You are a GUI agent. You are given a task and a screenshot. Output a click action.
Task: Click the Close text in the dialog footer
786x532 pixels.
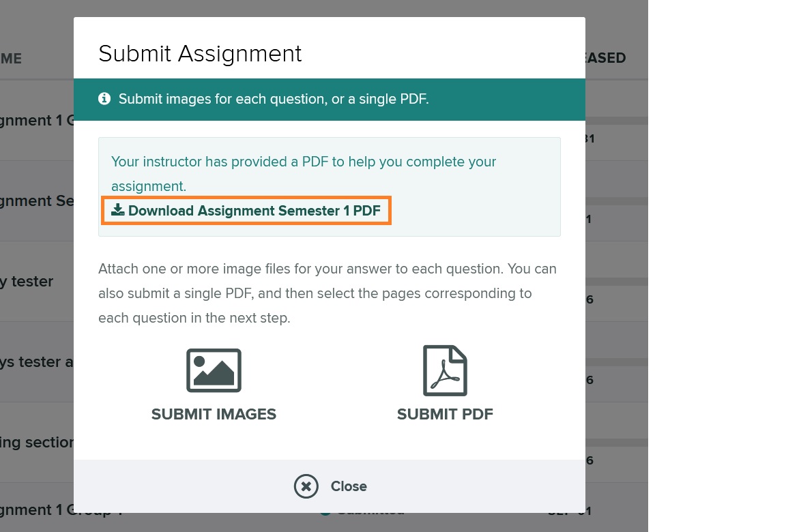pos(349,486)
